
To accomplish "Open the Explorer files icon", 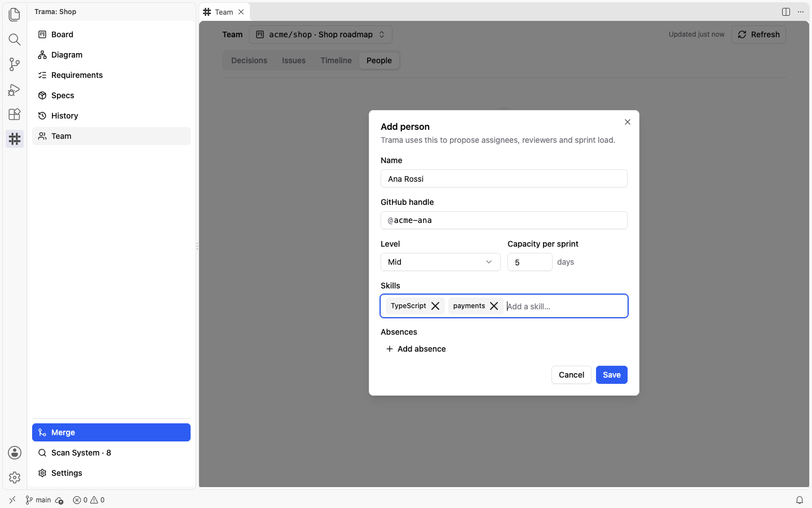I will click(15, 14).
